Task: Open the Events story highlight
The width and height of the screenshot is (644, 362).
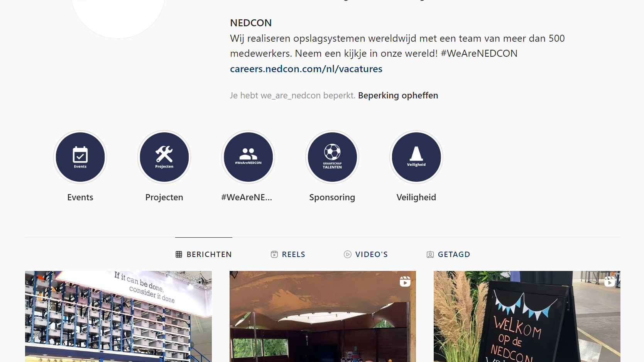Action: coord(80,157)
